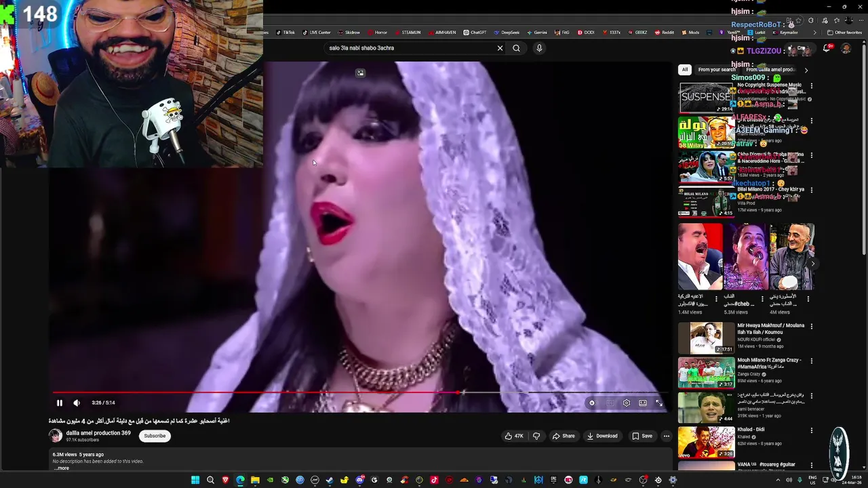Toggle subtitles in the player
This screenshot has height=488, width=868.
coord(610,403)
